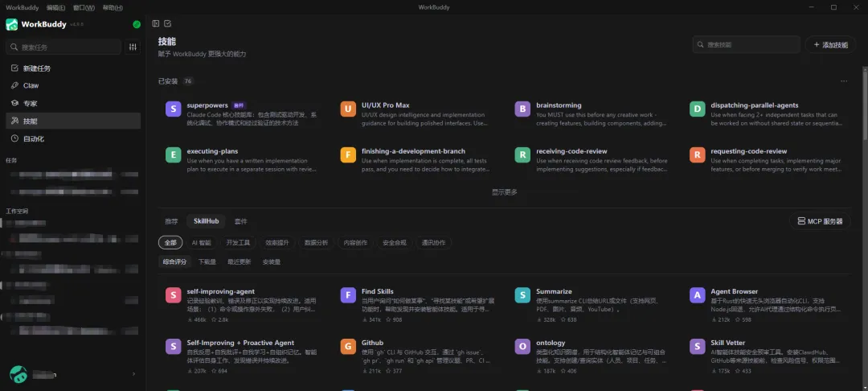Open the 窗口(W) menu
The width and height of the screenshot is (868, 391).
(84, 7)
